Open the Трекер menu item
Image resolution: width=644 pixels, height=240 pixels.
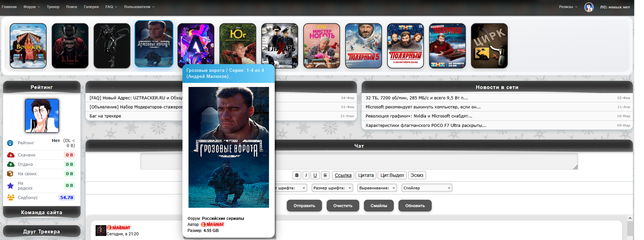[53, 7]
